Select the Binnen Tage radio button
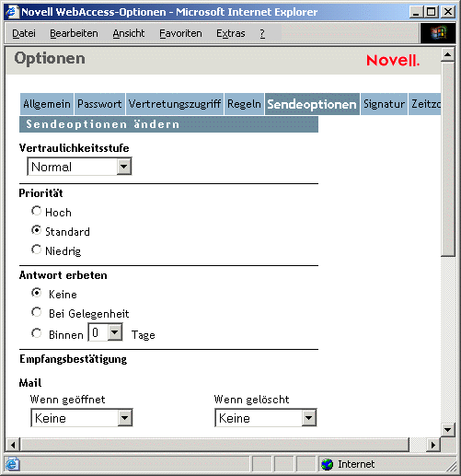Screen dimensions: 461x476 point(36,333)
